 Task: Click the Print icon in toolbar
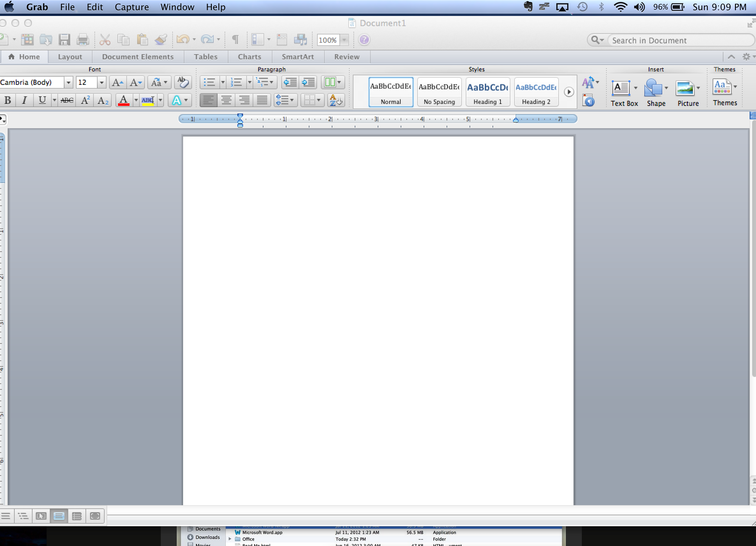[x=83, y=40]
